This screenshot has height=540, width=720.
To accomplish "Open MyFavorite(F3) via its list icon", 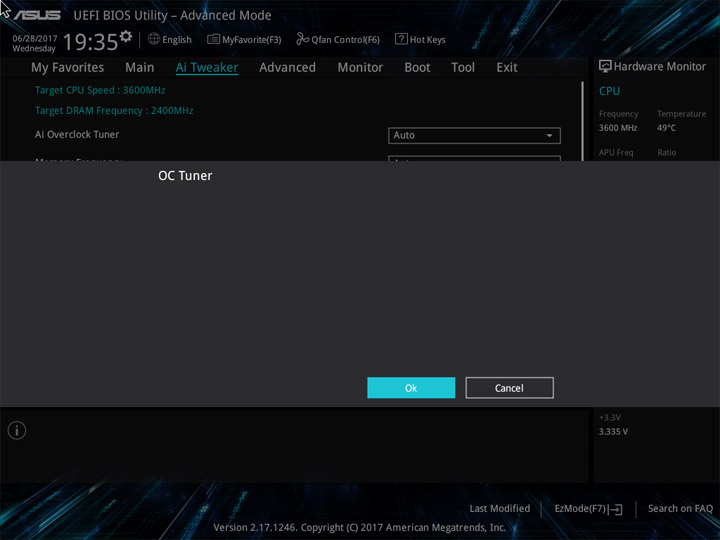I will pyautogui.click(x=213, y=39).
